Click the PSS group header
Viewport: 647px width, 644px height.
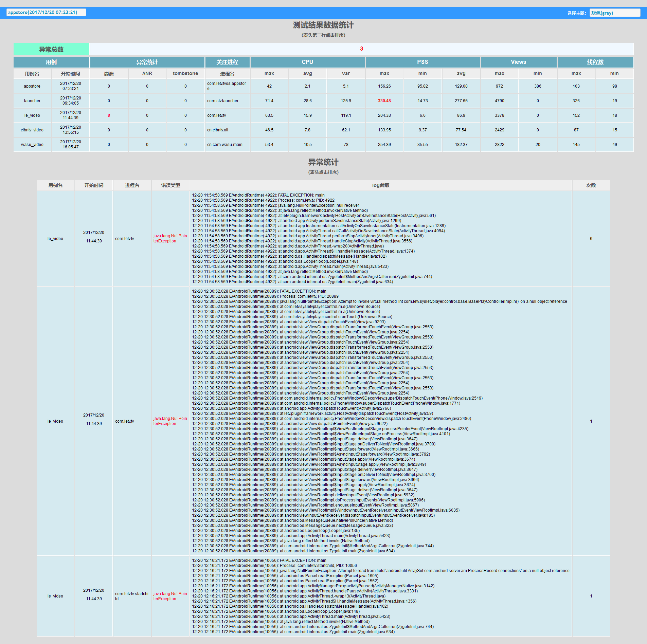(423, 62)
